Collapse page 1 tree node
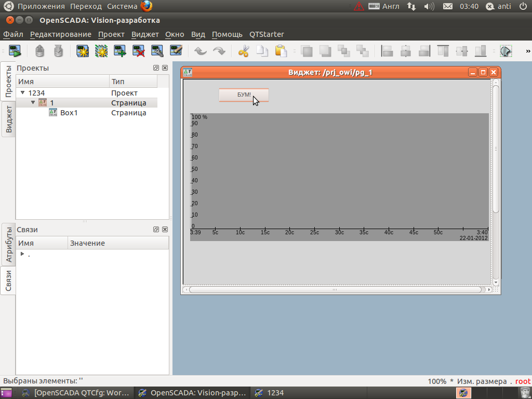Screen dimensions: 532x399 [33, 103]
